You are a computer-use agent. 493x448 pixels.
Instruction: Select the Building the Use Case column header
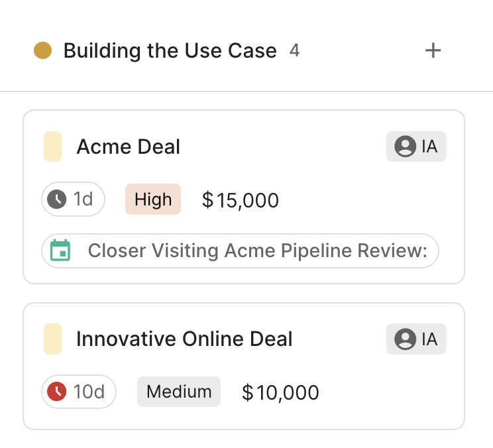coord(170,50)
